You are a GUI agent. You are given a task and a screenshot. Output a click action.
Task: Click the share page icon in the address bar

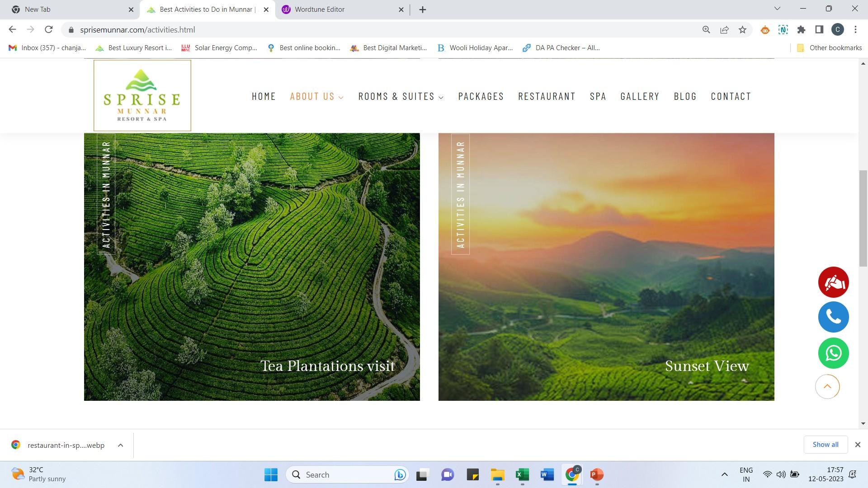(724, 30)
